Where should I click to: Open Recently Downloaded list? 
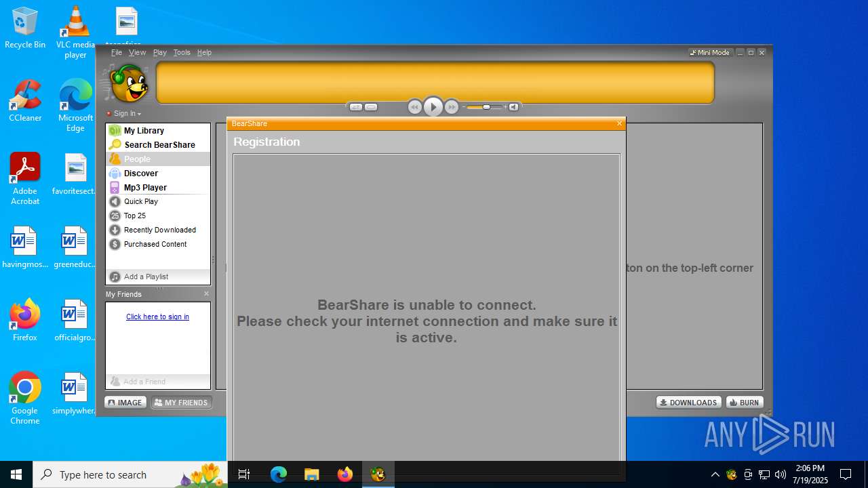coord(158,230)
